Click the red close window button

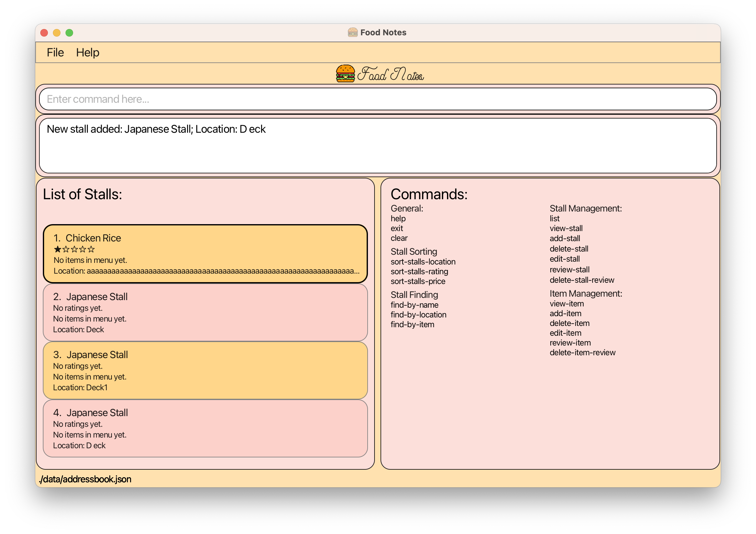coord(44,32)
